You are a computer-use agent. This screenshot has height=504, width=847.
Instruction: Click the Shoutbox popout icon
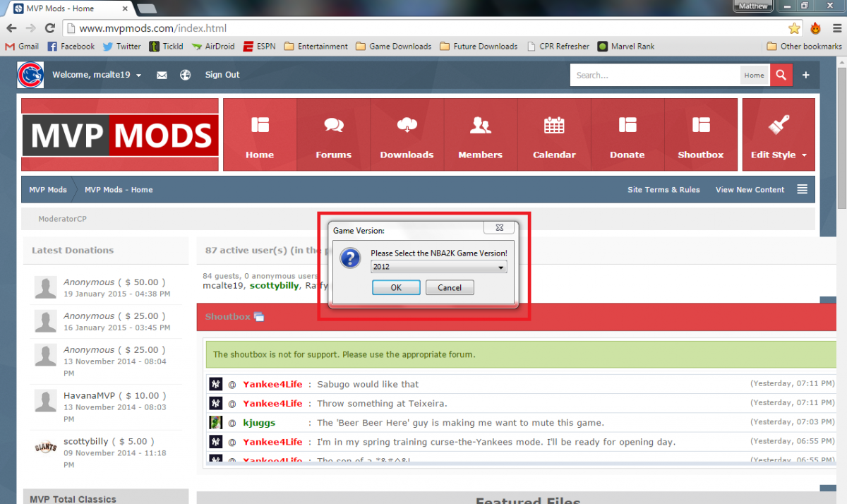259,316
